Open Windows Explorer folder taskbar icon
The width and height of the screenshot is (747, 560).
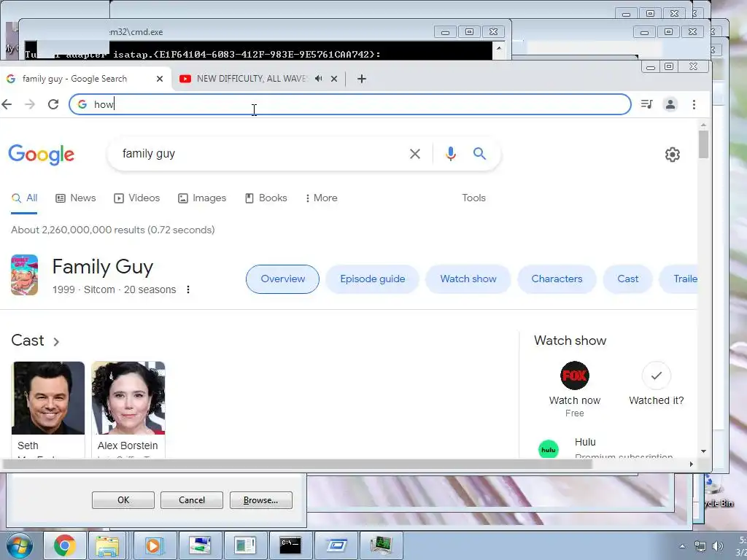point(108,545)
